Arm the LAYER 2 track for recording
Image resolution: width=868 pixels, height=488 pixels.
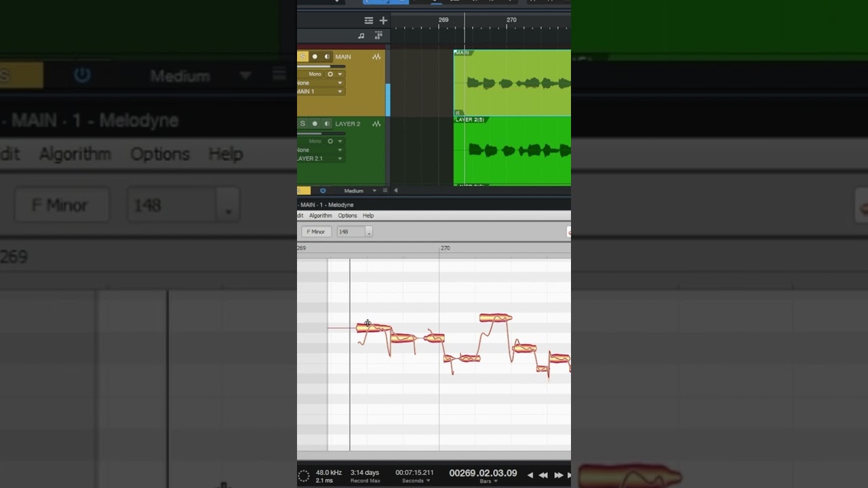point(315,124)
